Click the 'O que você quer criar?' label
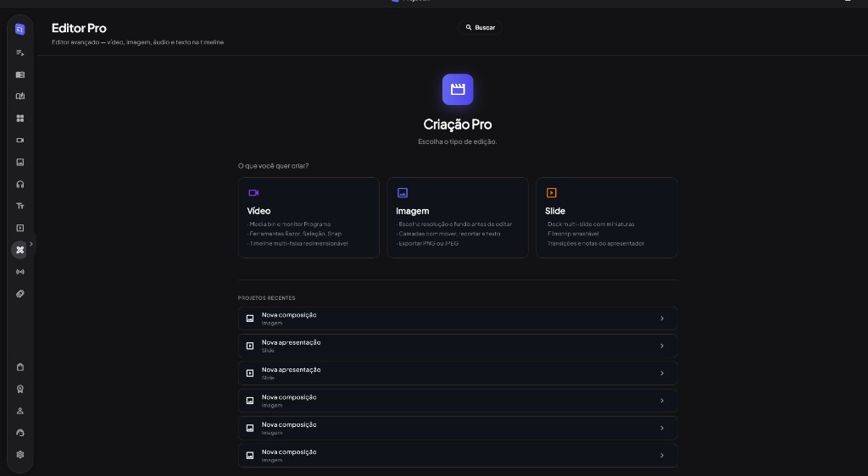The width and height of the screenshot is (868, 476). pos(274,166)
